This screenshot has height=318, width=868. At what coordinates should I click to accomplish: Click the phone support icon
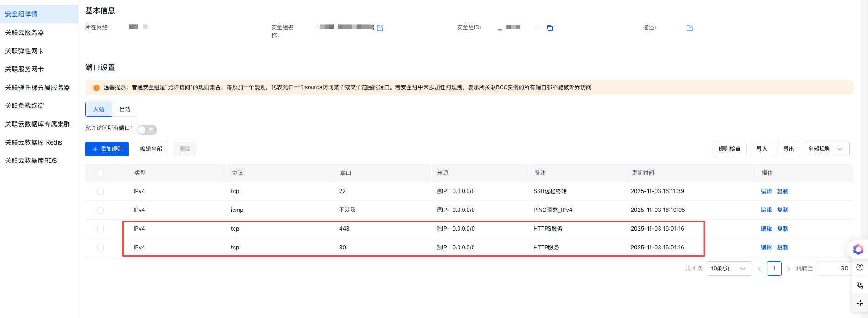[859, 286]
